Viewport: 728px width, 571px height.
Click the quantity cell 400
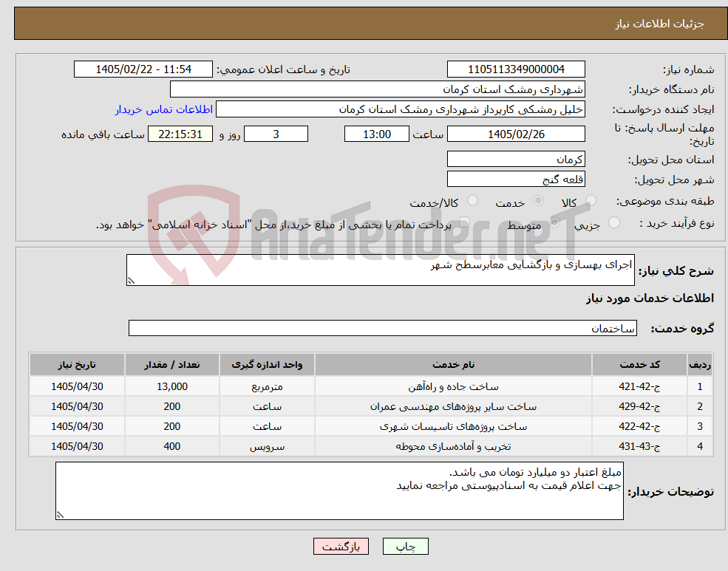click(x=171, y=446)
